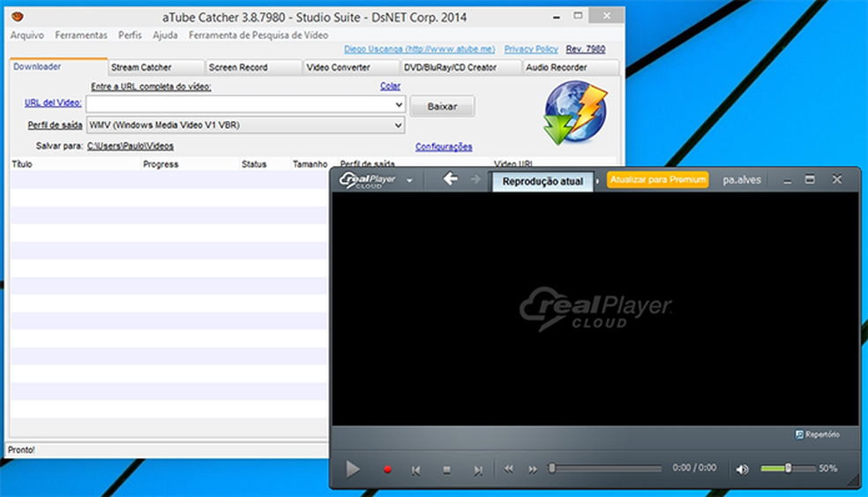
Task: Switch to the Screen Record tab
Action: pyautogui.click(x=253, y=67)
